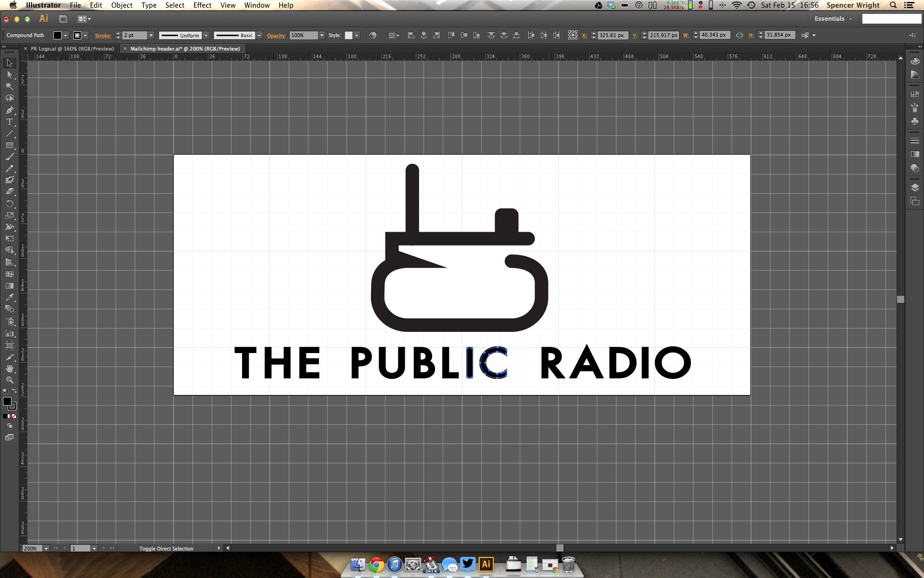Select the Magic Wand tool
Viewport: 924px width, 578px height.
click(x=9, y=86)
